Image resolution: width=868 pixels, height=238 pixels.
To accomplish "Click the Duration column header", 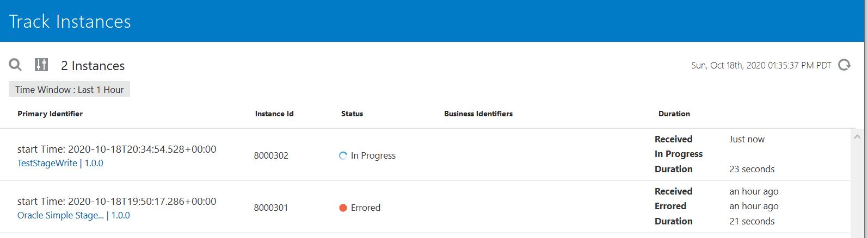I will pos(674,114).
